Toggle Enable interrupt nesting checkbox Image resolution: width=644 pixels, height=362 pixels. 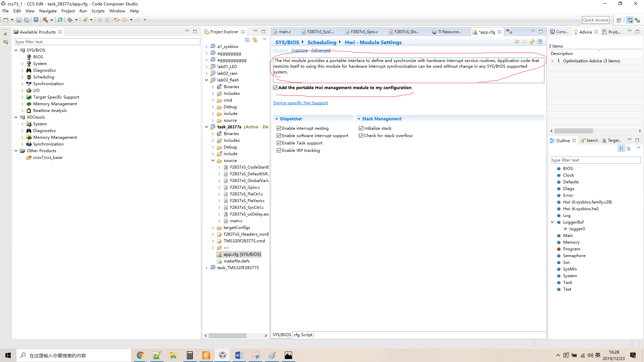[x=279, y=128]
